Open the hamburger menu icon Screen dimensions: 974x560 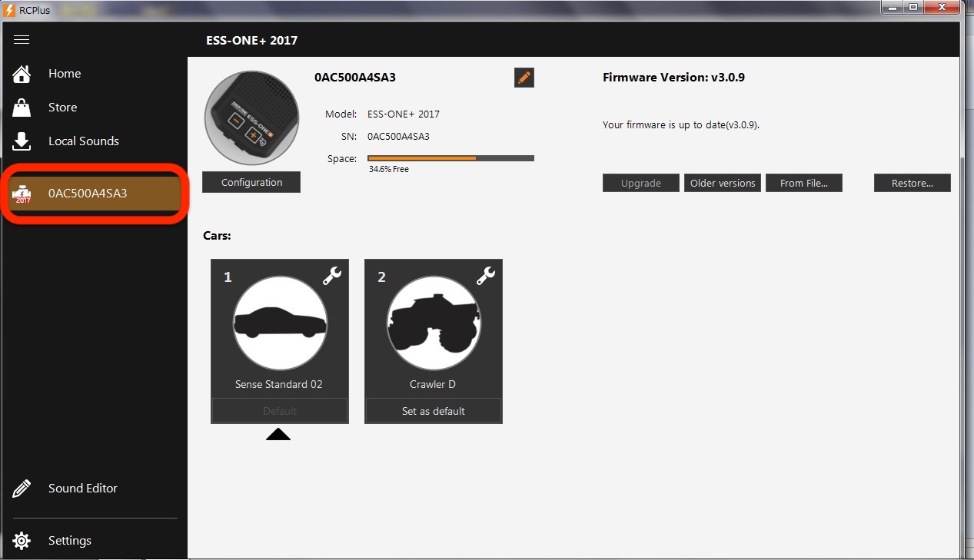click(22, 40)
